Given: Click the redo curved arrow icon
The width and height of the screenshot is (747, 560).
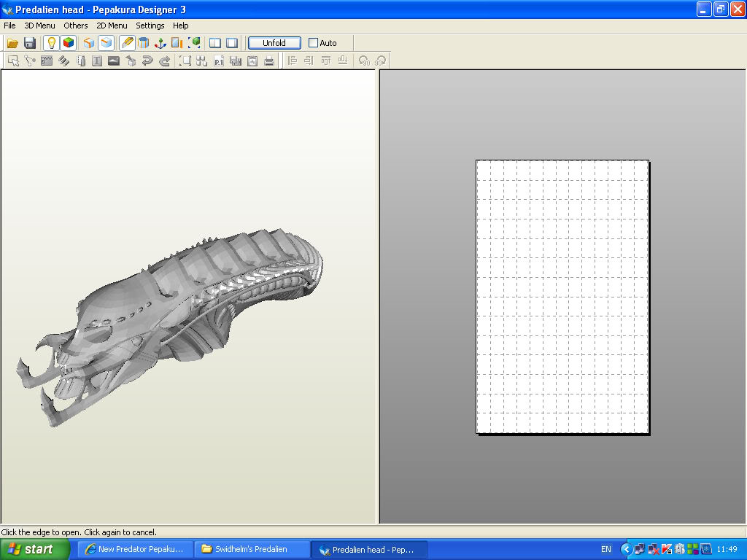Looking at the screenshot, I should (x=164, y=61).
